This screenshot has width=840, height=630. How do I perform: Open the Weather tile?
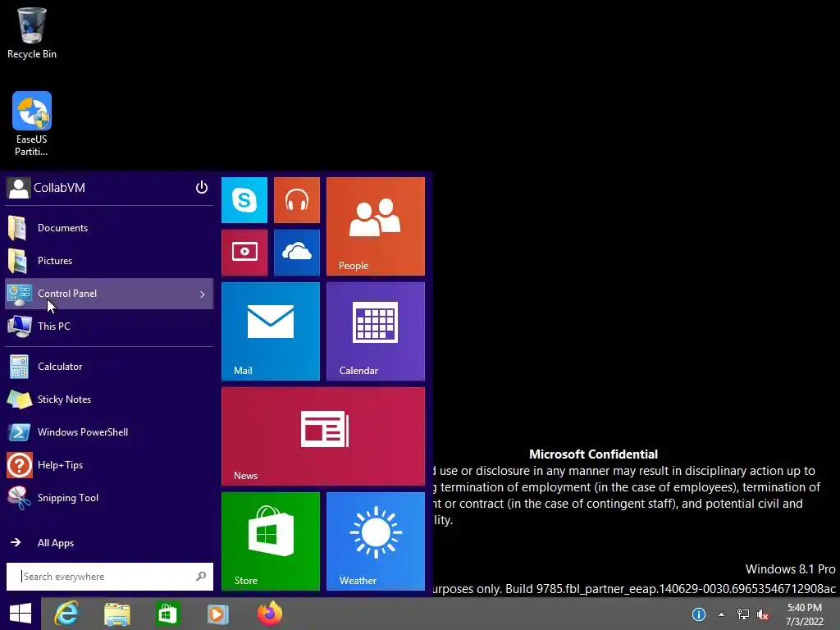tap(376, 541)
